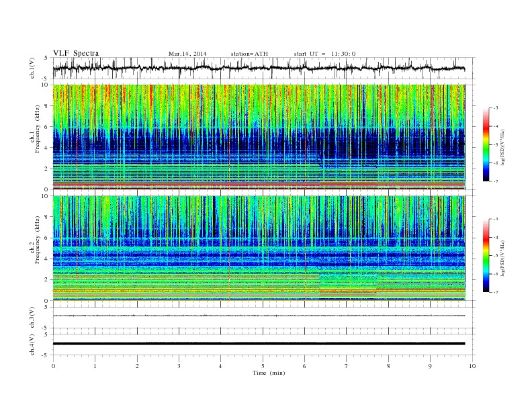The height and width of the screenshot is (411, 532).
Task: Click time tick "10" on bottom axis
Action: pyautogui.click(x=472, y=366)
